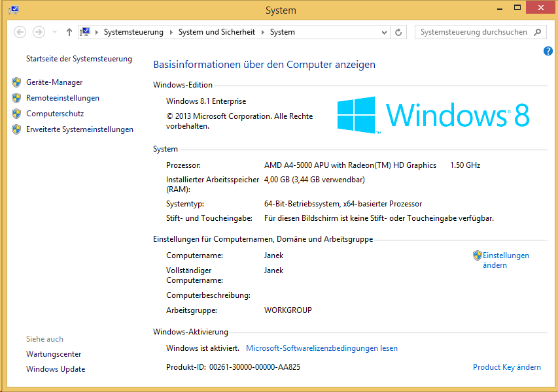The width and height of the screenshot is (558, 392).
Task: Click processor value AMD A4-5000 APU
Action: [x=350, y=165]
